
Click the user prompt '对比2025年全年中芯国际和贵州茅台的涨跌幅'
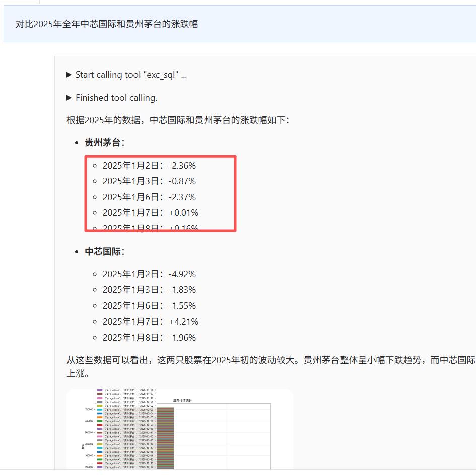pyautogui.click(x=107, y=24)
